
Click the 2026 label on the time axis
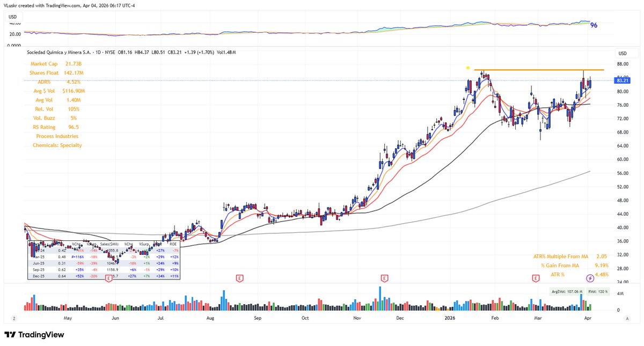pos(449,318)
